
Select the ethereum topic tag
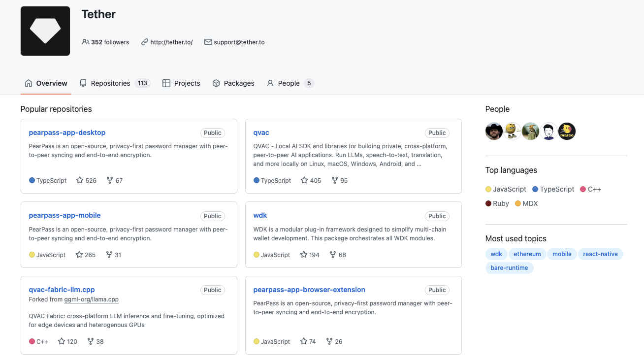pyautogui.click(x=527, y=254)
